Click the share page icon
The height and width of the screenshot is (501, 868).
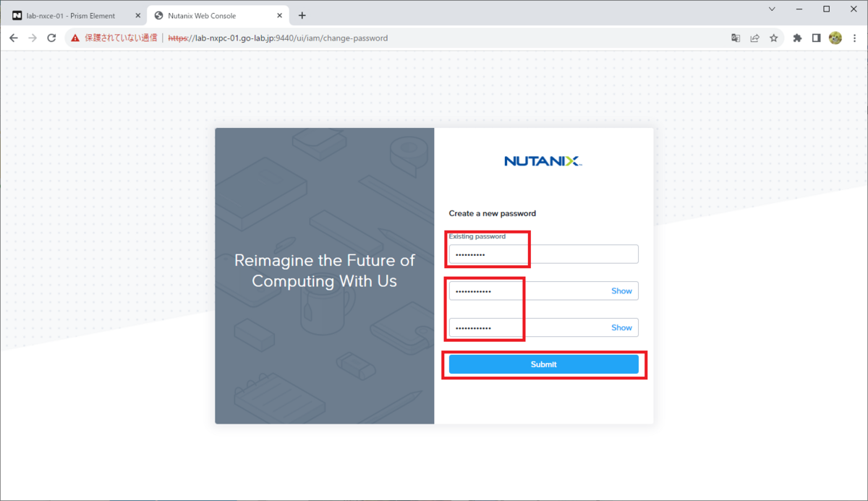[x=754, y=38]
